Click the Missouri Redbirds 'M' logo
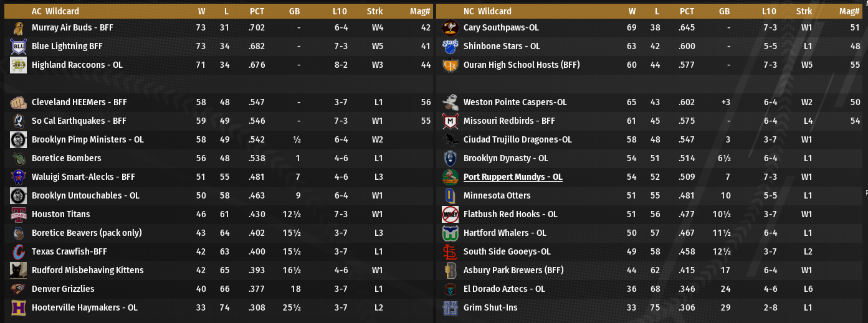Image resolution: width=868 pixels, height=323 pixels. pyautogui.click(x=450, y=121)
